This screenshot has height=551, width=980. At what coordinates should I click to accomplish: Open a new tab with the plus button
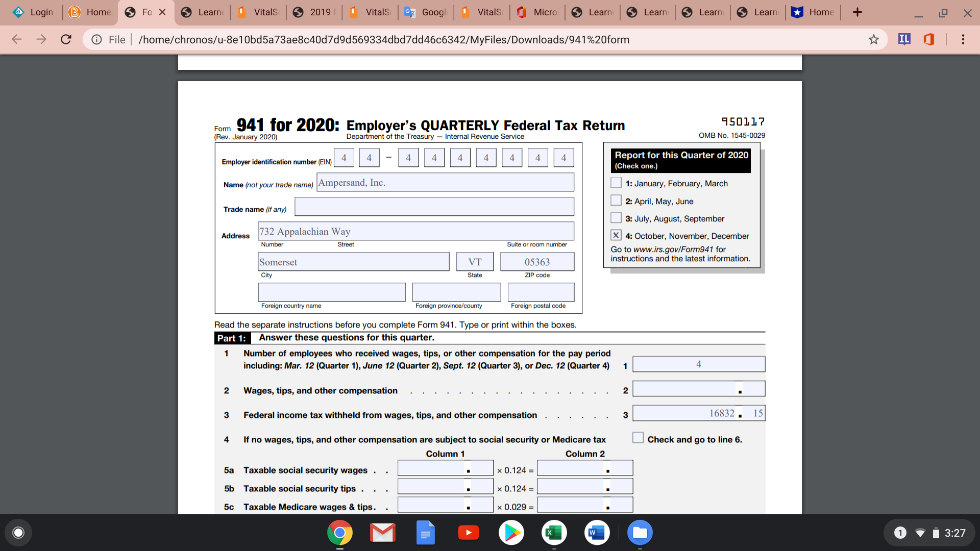coord(857,12)
